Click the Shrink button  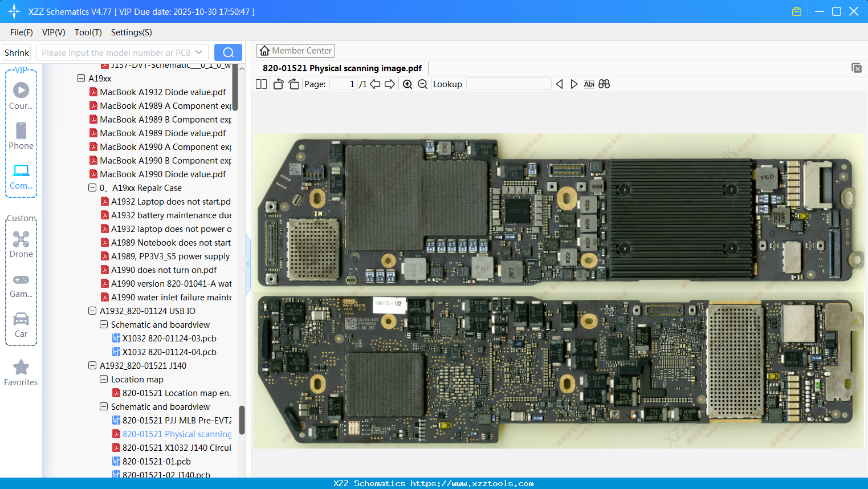[17, 52]
